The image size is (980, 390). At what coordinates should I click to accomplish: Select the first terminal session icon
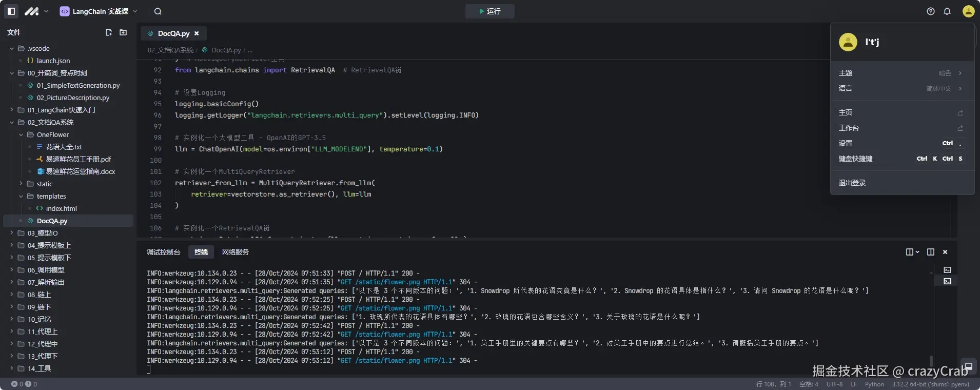click(947, 270)
